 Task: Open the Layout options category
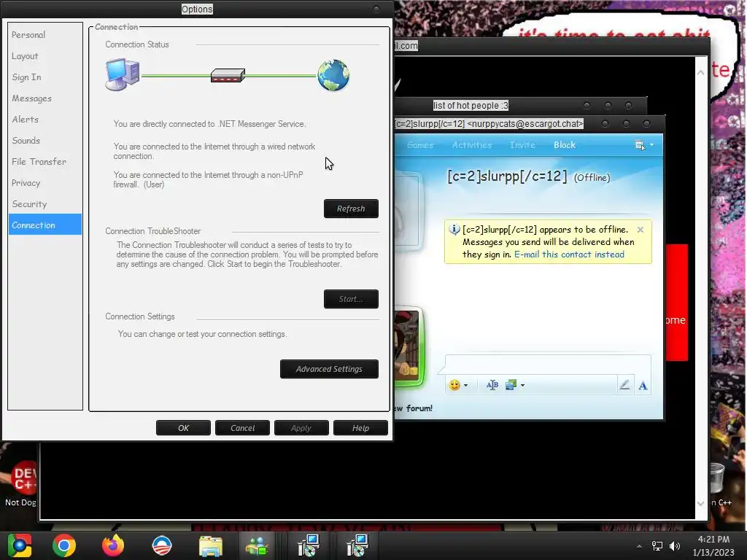pyautogui.click(x=25, y=56)
